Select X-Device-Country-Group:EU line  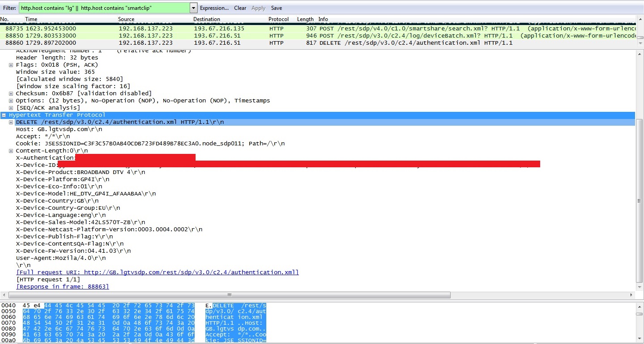[68, 208]
